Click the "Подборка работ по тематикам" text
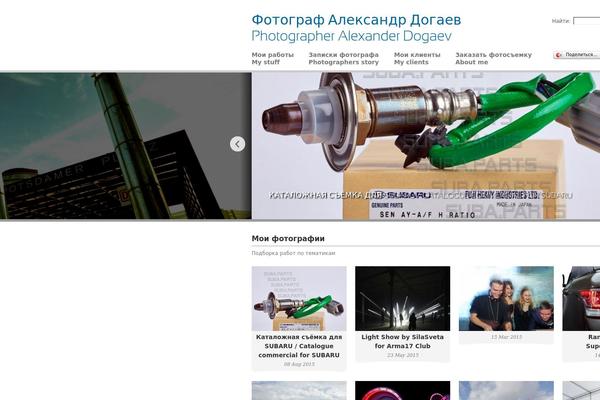 (293, 253)
